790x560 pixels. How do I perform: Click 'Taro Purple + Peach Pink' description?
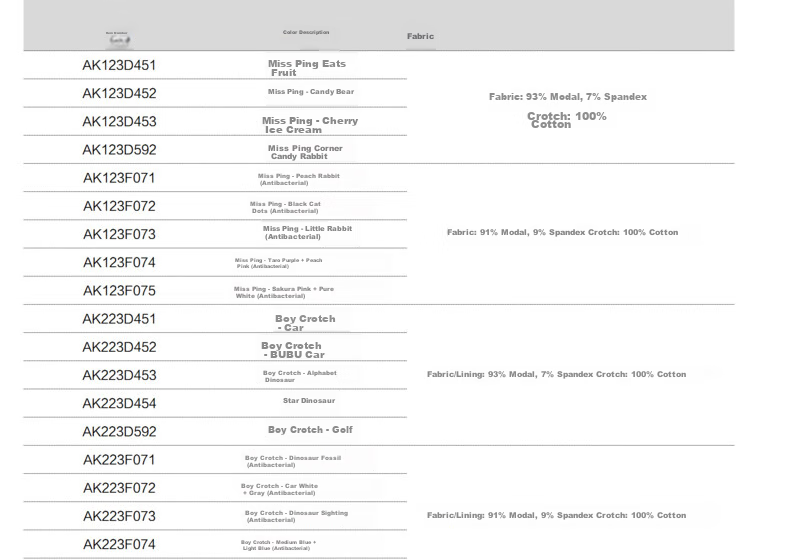point(278,263)
